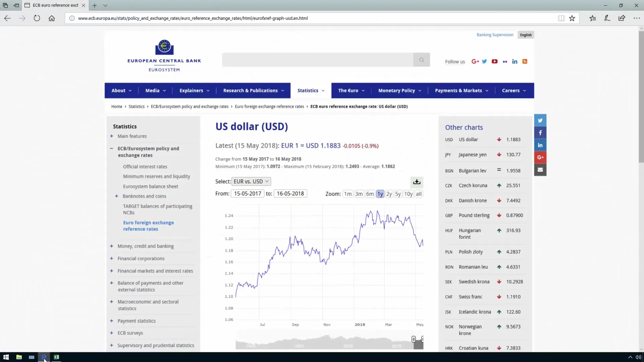The width and height of the screenshot is (644, 362).
Task: Expand Banknotes and coins
Action: point(116,196)
